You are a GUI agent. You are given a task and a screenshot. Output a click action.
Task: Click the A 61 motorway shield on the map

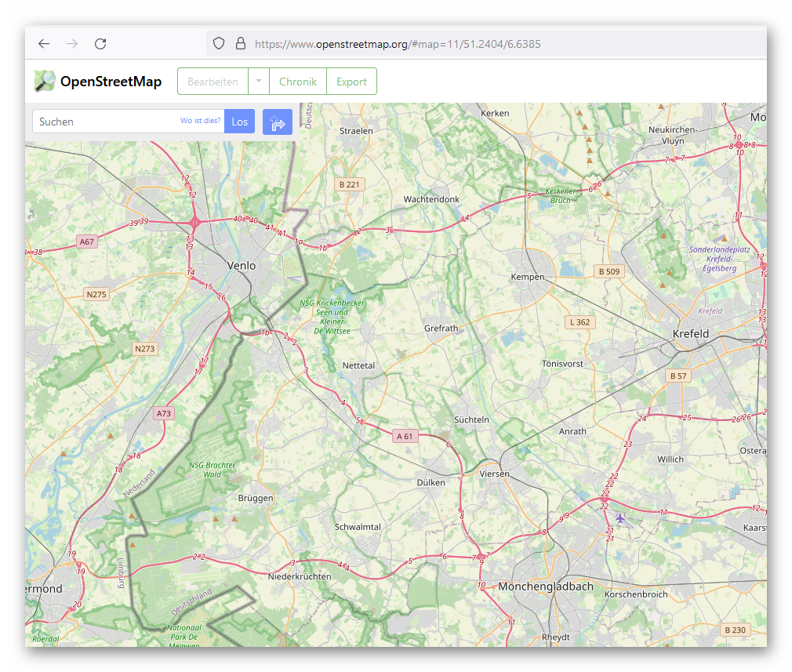[405, 436]
